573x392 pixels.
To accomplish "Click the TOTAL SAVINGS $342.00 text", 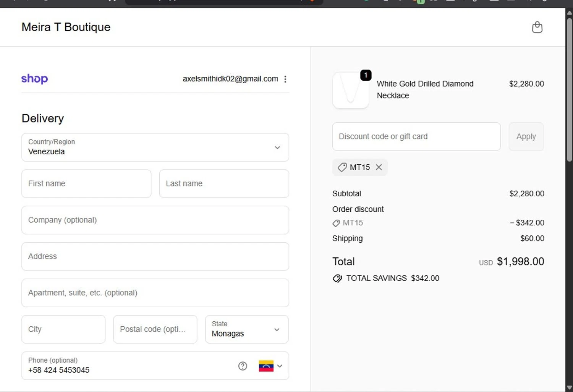I will pyautogui.click(x=393, y=279).
